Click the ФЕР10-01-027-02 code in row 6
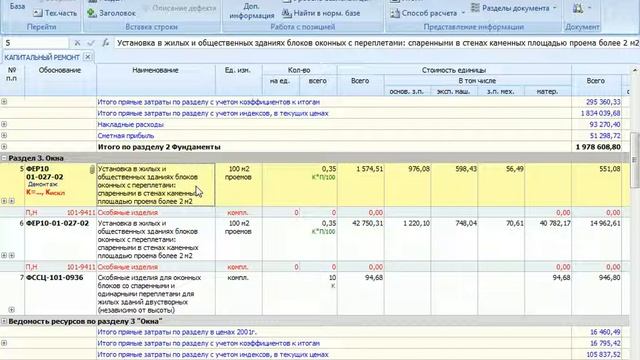Screen dimensions: 640x360 (x=58, y=223)
